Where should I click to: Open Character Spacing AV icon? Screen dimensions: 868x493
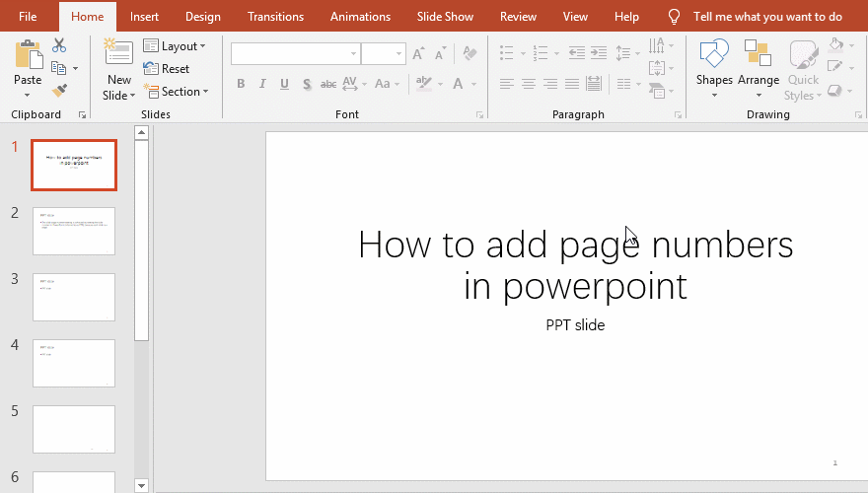pyautogui.click(x=350, y=84)
